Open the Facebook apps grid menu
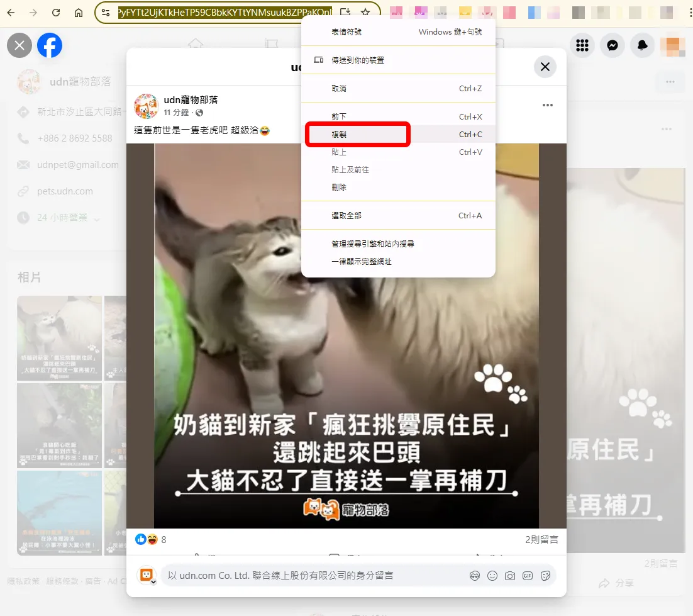 pyautogui.click(x=582, y=45)
